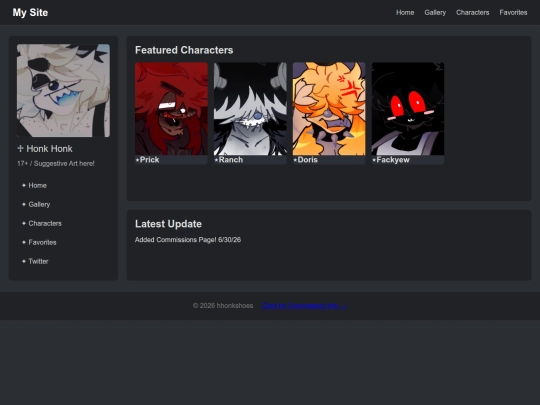This screenshot has width=540, height=405.
Task: Click the Featured Characters heading
Action: [184, 50]
